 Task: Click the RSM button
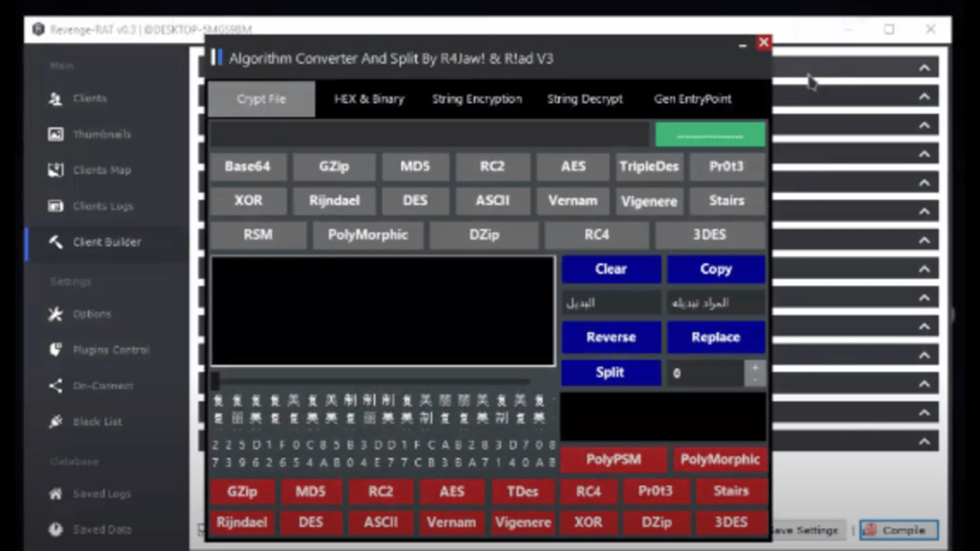tap(258, 235)
